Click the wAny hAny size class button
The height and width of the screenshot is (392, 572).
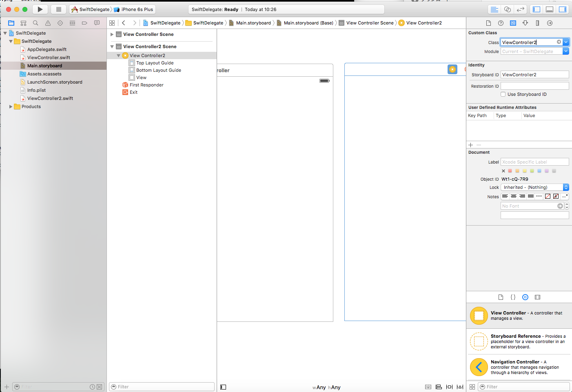click(326, 387)
